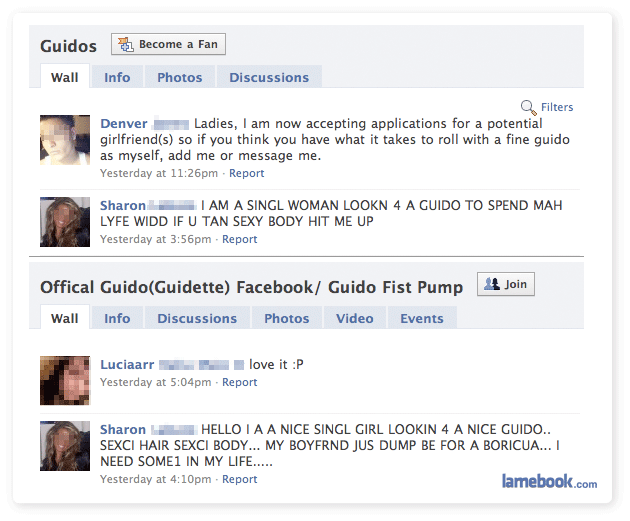This screenshot has width=630, height=521.
Task: Open Luciaarr's profile name link
Action: [x=127, y=364]
